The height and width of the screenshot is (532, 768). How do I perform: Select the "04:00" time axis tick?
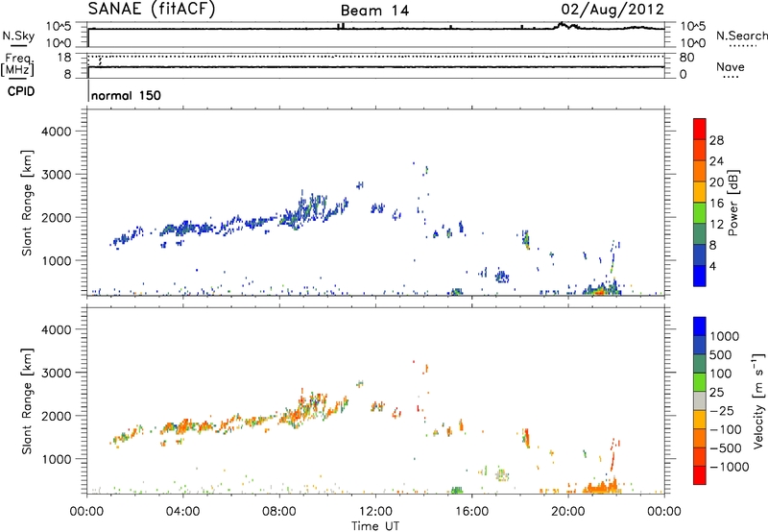[182, 512]
